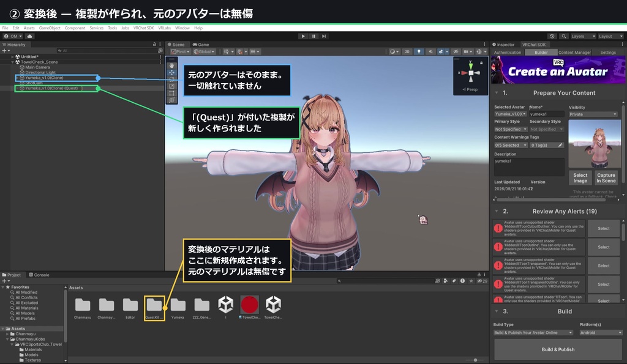Open the Yumeka folder in Assets
The width and height of the screenshot is (627, 364).
pyautogui.click(x=178, y=308)
